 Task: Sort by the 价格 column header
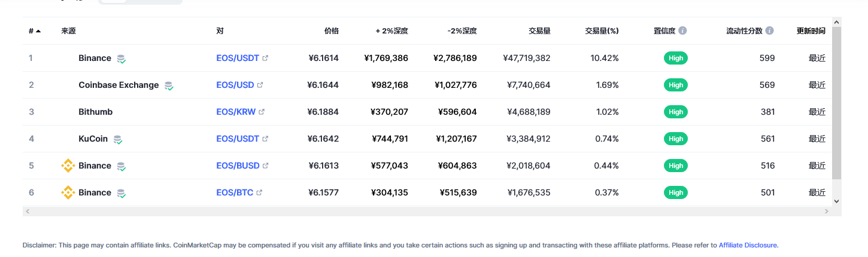pyautogui.click(x=331, y=30)
